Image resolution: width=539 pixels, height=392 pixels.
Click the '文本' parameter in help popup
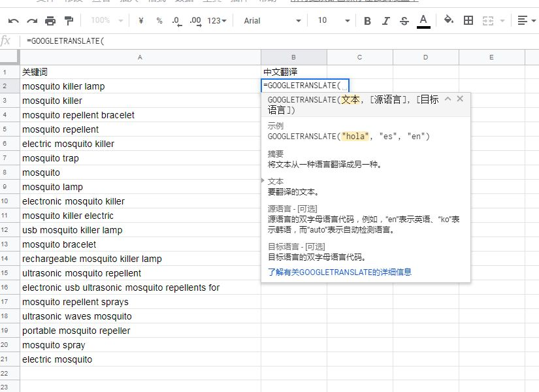coord(276,181)
